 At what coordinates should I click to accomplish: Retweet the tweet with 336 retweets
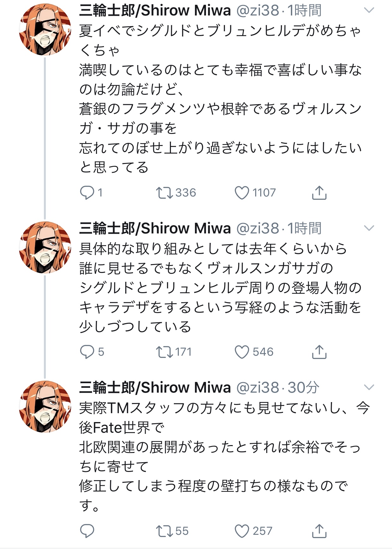(x=164, y=193)
